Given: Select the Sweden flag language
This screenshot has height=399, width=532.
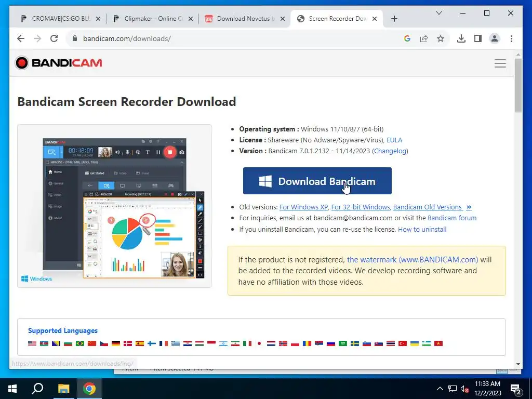Looking at the screenshot, I should 355,343.
